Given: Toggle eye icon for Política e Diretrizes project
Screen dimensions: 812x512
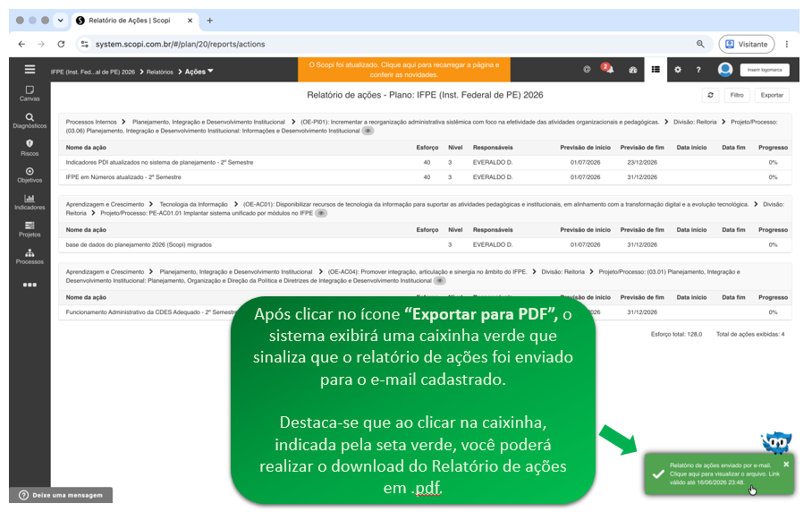Looking at the screenshot, I should pyautogui.click(x=440, y=280).
